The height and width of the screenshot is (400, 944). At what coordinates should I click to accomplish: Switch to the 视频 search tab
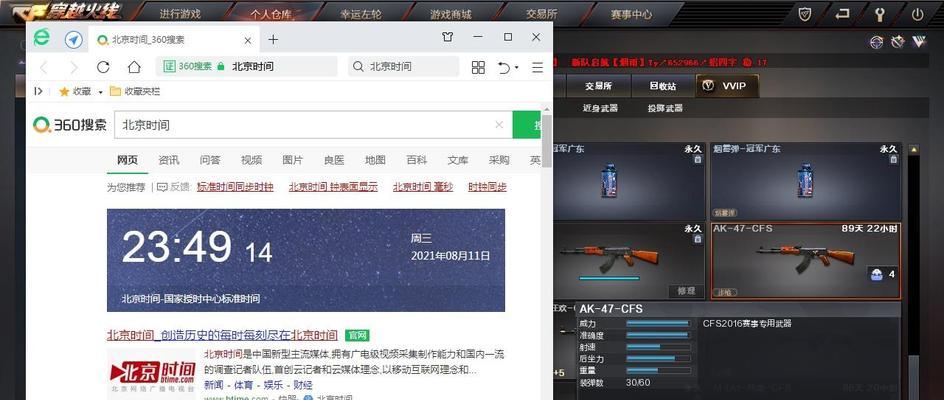point(251,160)
